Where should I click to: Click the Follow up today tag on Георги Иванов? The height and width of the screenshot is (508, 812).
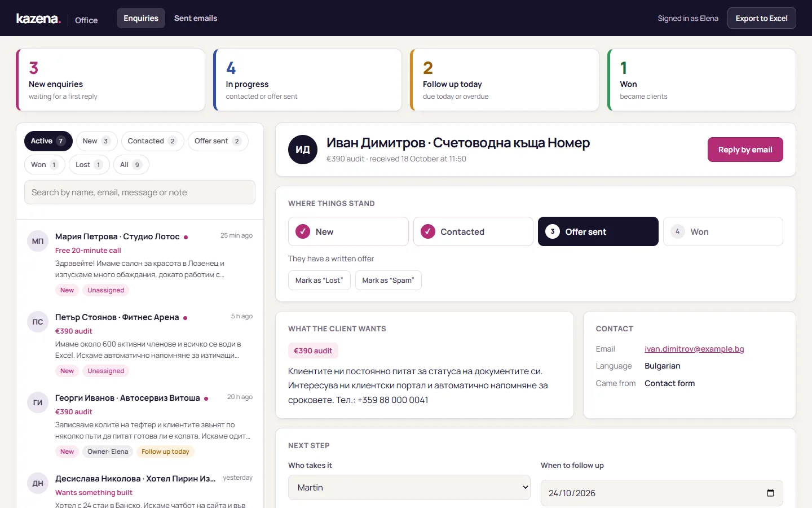pos(165,452)
